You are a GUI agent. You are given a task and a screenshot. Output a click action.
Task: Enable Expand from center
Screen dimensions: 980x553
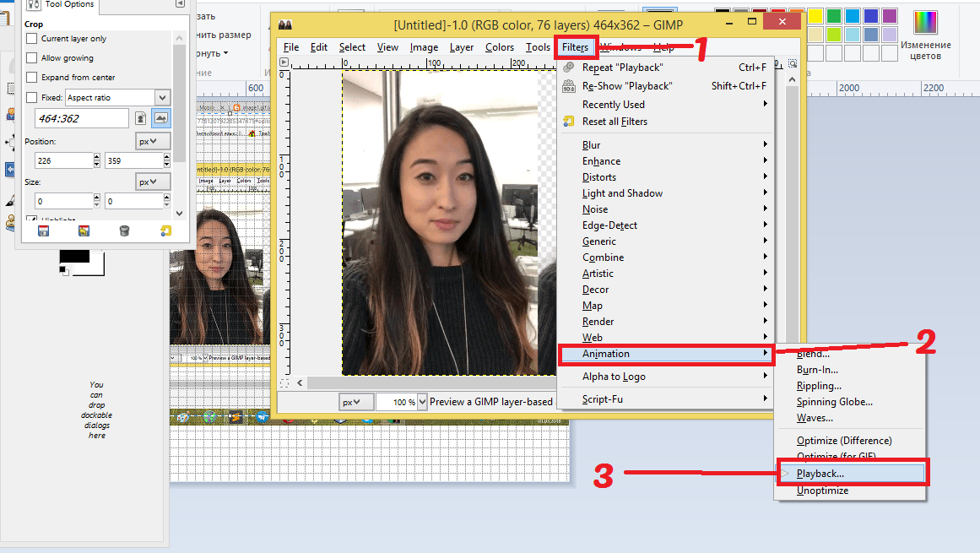click(x=32, y=78)
